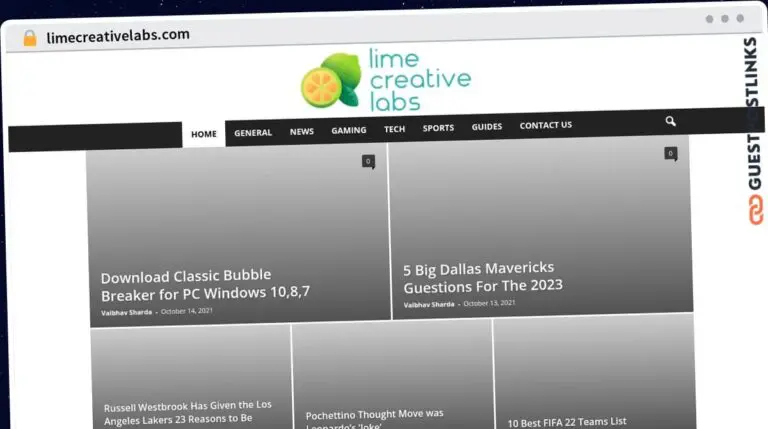Screen dimensions: 768x429
Task: Open '5 Big Dallas Mavericks Guestions' article
Action: pos(483,277)
